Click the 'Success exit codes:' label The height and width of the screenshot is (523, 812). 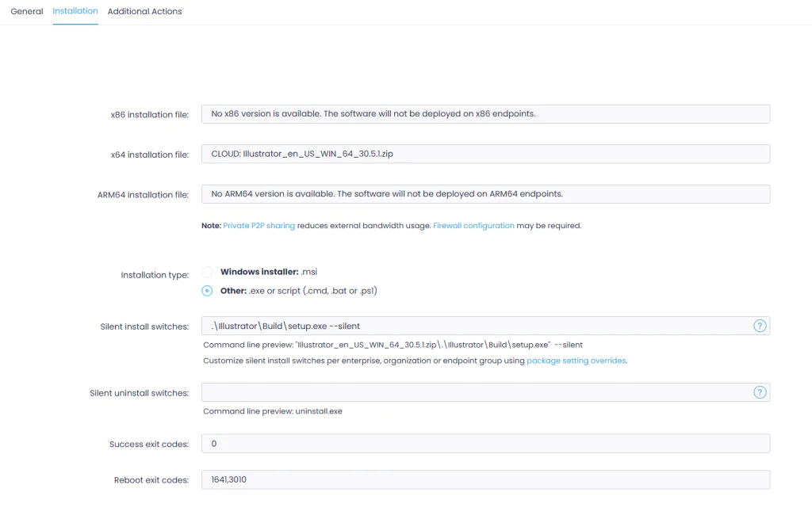(149, 445)
